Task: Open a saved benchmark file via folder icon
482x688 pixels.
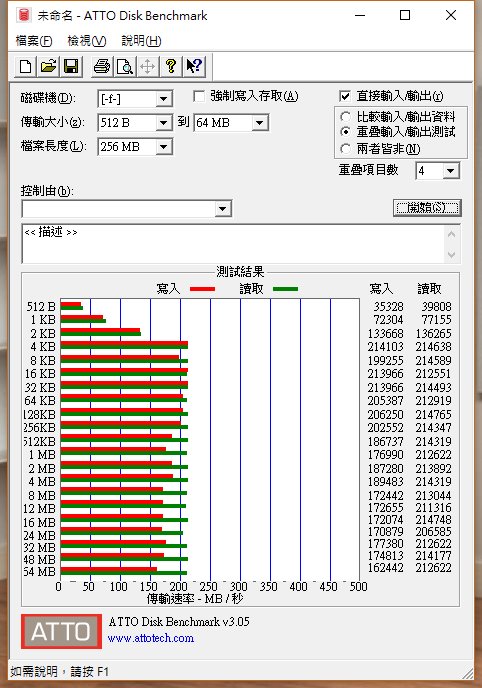Action: (48, 67)
